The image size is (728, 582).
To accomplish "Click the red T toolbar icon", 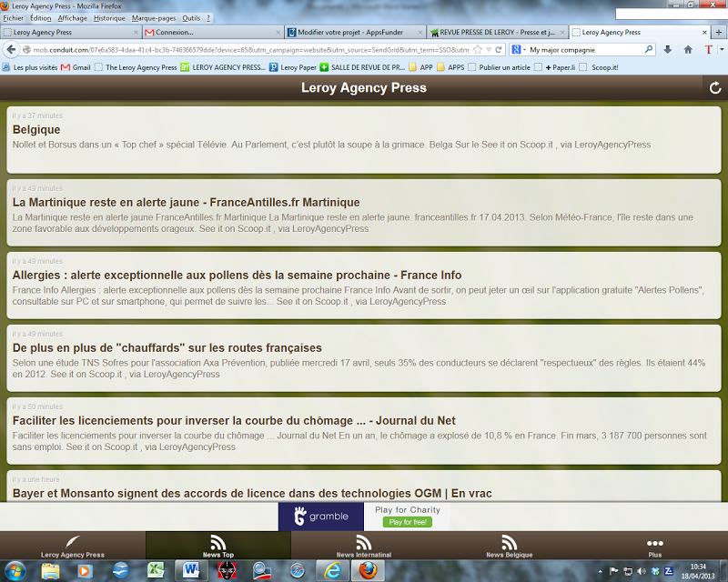I will pyautogui.click(x=709, y=50).
